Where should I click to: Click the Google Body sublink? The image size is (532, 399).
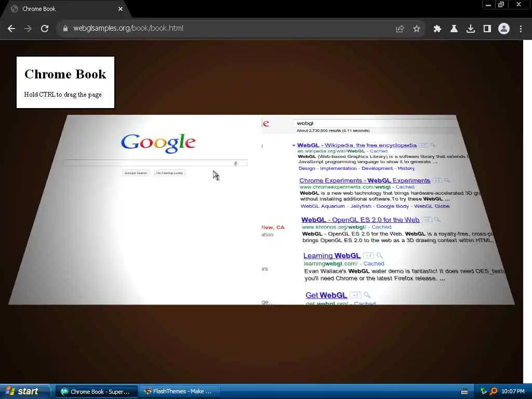coord(393,206)
